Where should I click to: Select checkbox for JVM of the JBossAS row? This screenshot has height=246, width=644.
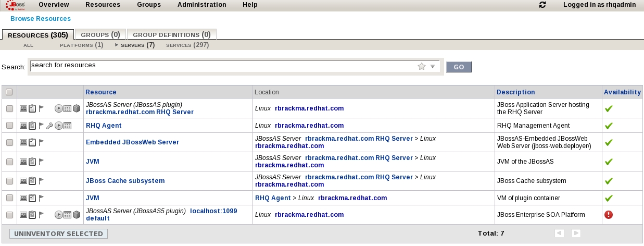(x=9, y=162)
